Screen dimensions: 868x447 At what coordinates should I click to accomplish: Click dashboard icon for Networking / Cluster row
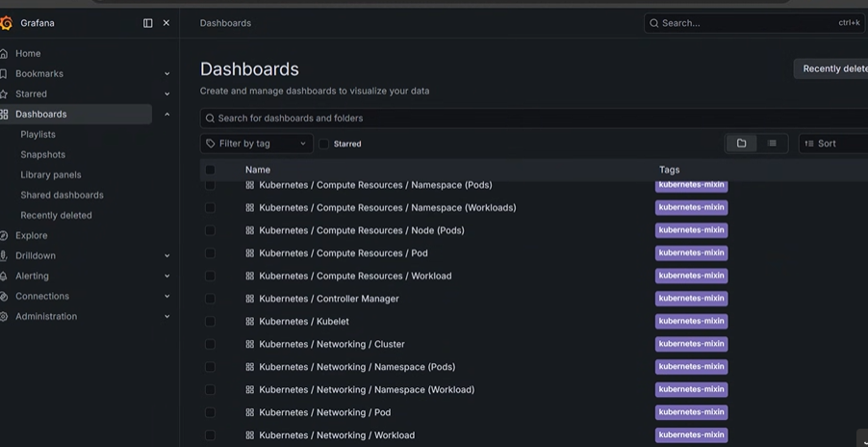pyautogui.click(x=249, y=344)
